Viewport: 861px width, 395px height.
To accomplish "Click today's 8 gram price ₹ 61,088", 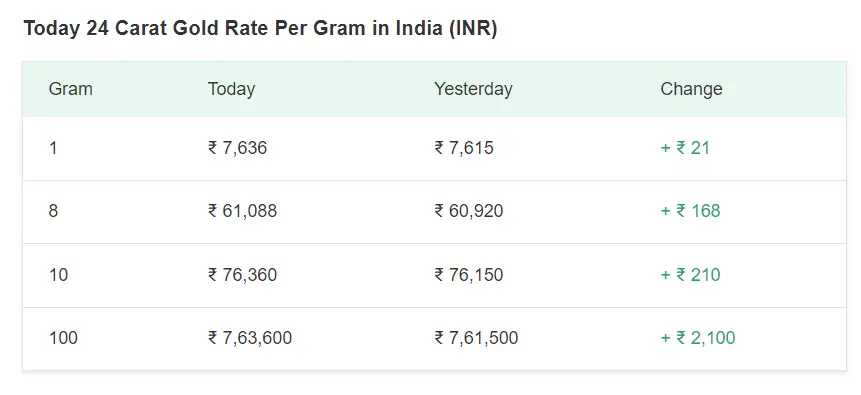I will pos(242,211).
